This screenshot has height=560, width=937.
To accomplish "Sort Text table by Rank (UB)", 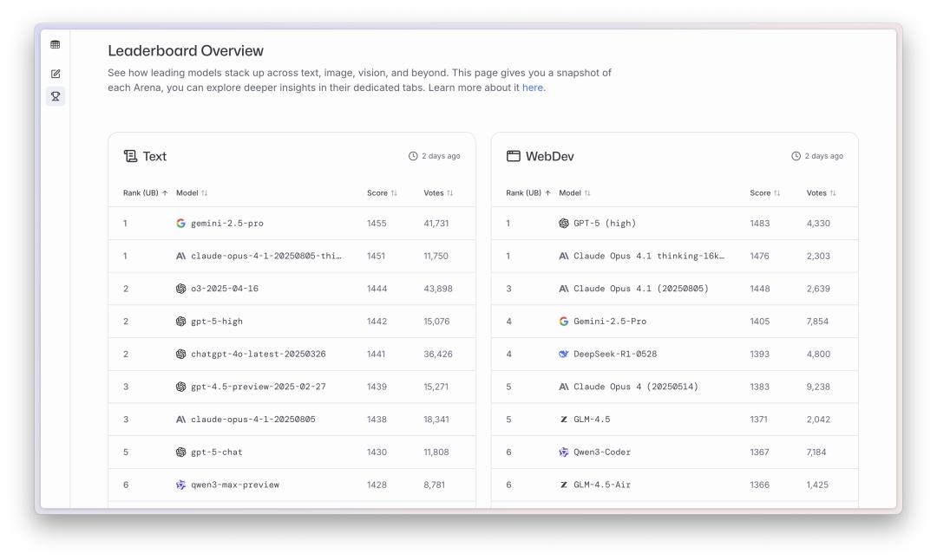I will click(145, 192).
